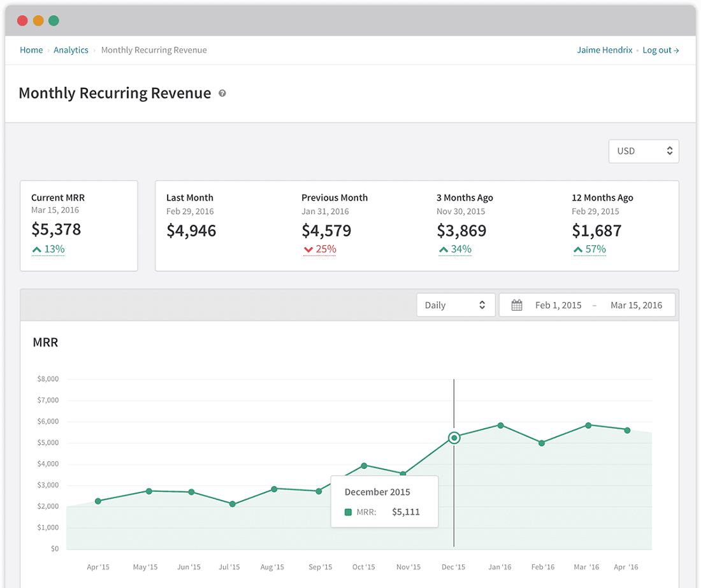
Task: Open the USD currency dropdown
Action: click(x=644, y=151)
